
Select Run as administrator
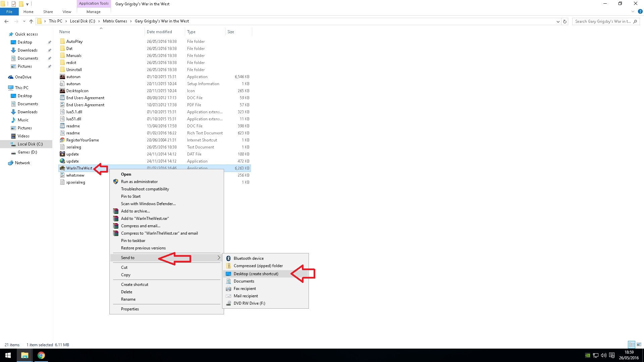[x=139, y=182]
